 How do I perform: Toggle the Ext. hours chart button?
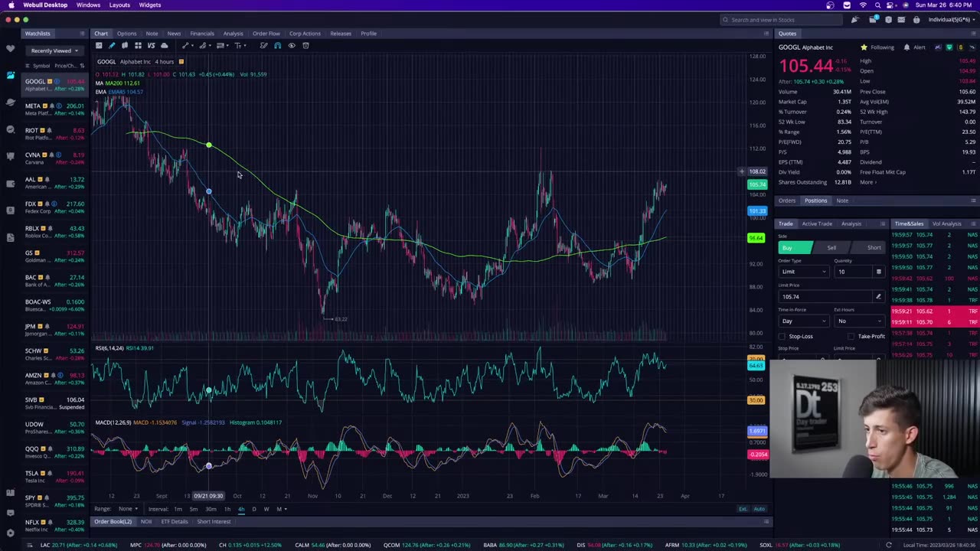tap(743, 509)
